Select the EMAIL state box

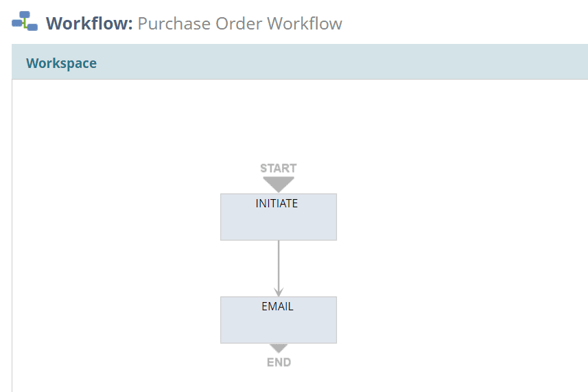(279, 320)
